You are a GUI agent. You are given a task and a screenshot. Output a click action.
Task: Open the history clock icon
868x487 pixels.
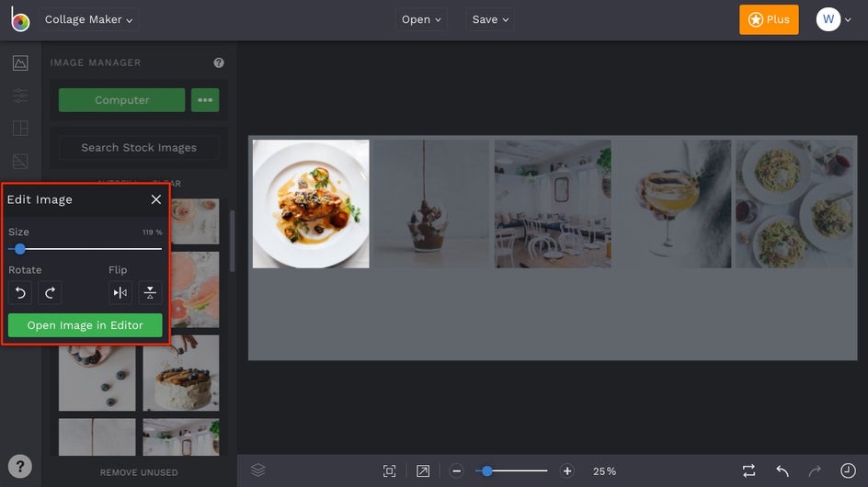848,471
